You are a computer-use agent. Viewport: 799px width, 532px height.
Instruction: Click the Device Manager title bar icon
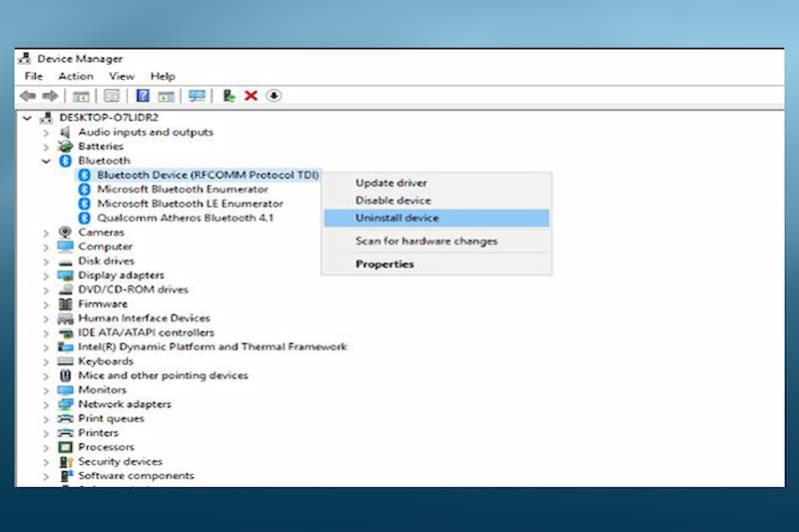pyautogui.click(x=24, y=59)
